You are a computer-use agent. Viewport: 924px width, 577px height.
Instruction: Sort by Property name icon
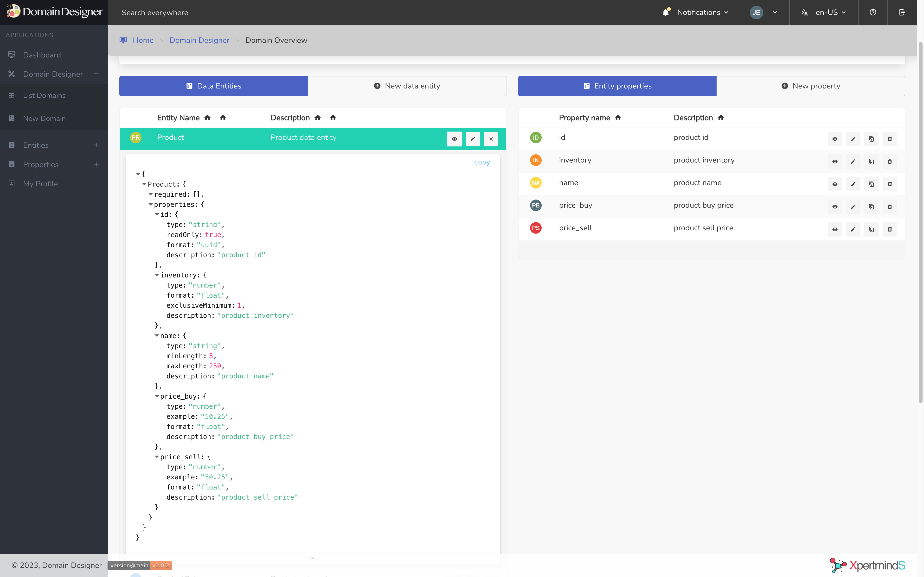pos(618,118)
